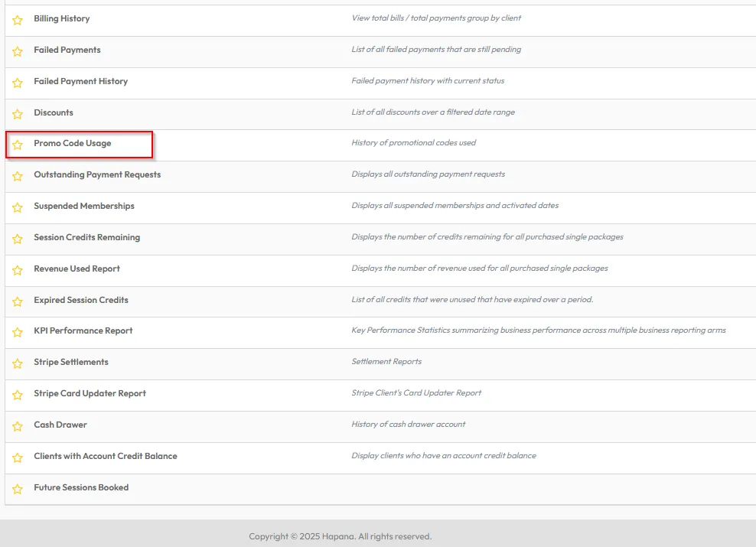Click the Hapana copyright footer text

click(x=340, y=536)
